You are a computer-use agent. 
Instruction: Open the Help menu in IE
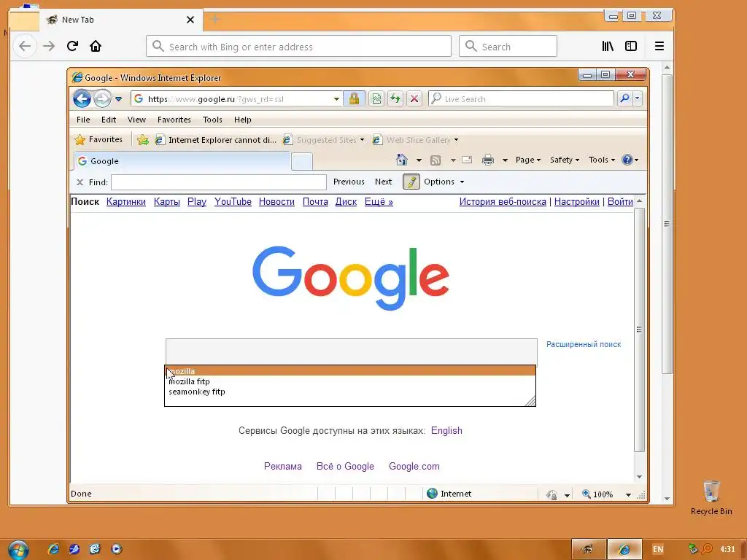coord(242,120)
